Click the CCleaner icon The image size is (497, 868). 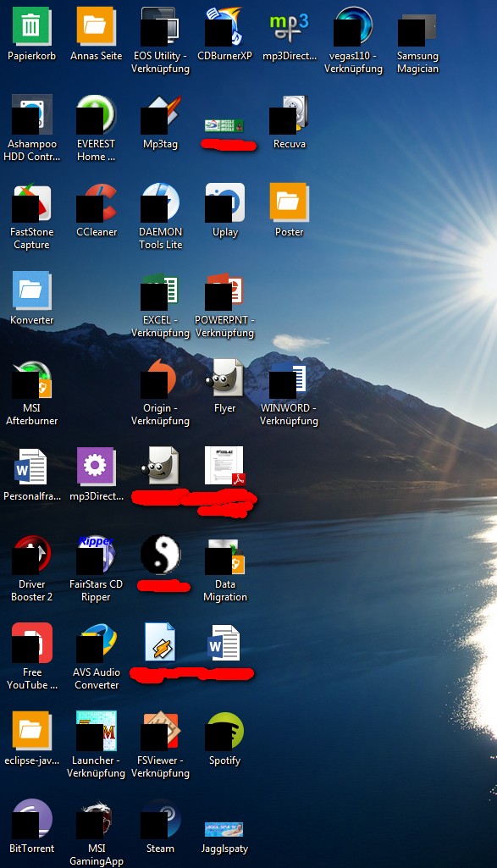pos(96,202)
